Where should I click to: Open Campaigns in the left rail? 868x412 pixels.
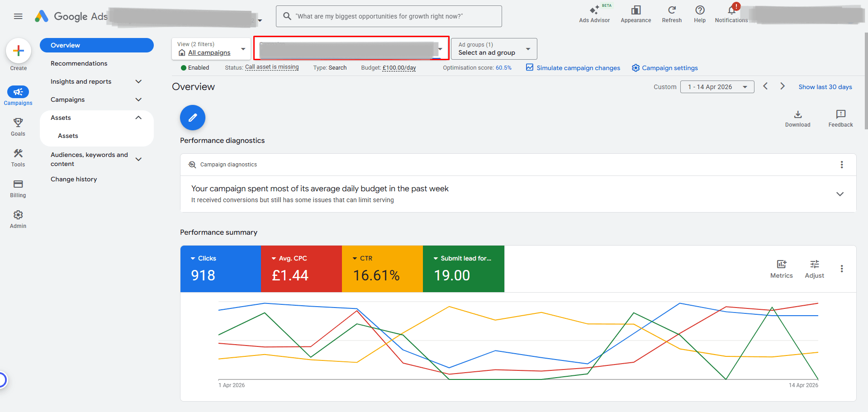coord(18,96)
